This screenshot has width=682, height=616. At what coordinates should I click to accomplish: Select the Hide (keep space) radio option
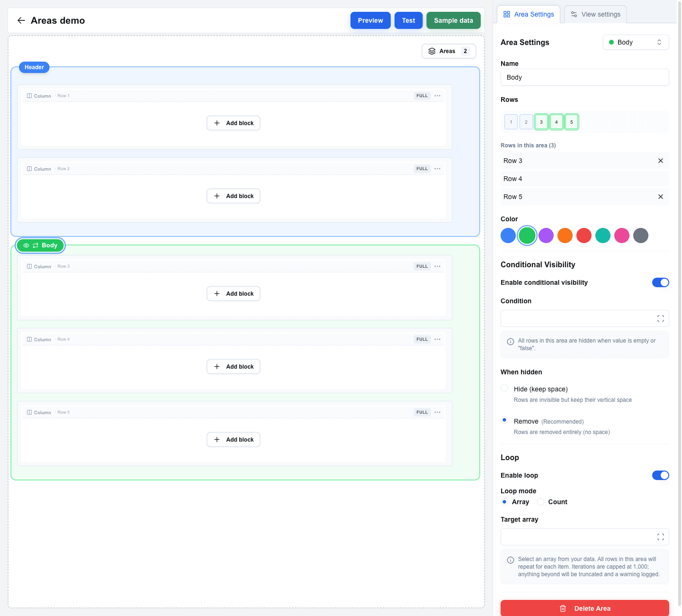click(504, 388)
